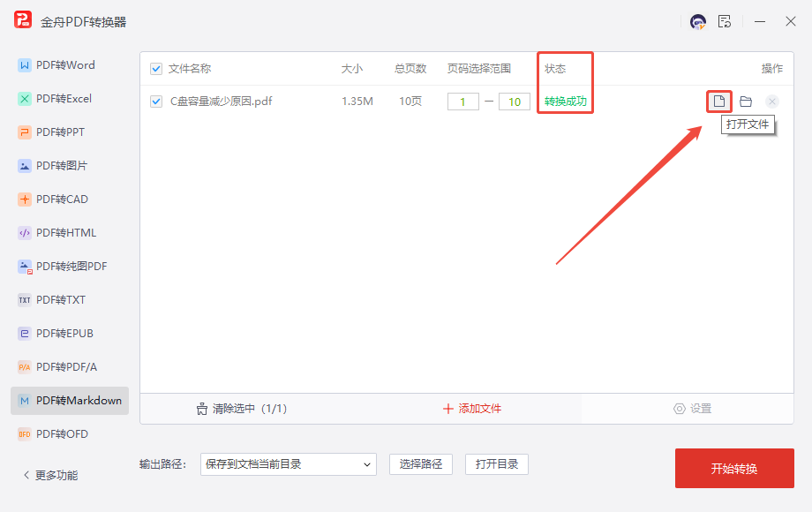Remove C盘容量减少原因.pdf with the X icon
The height and width of the screenshot is (512, 812).
pyautogui.click(x=772, y=102)
